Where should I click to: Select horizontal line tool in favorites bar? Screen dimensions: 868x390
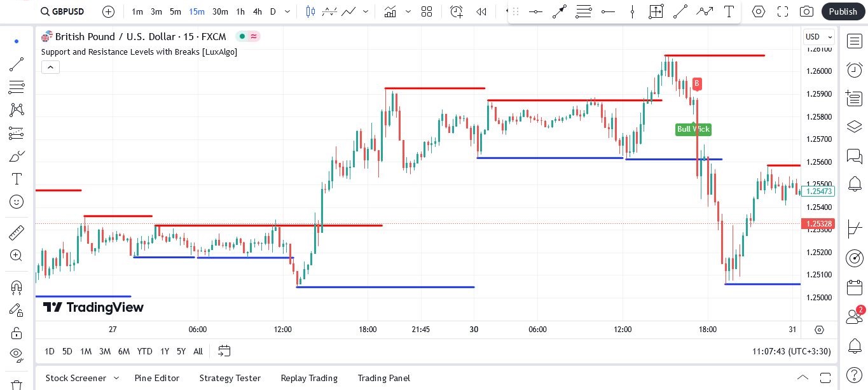coord(535,11)
